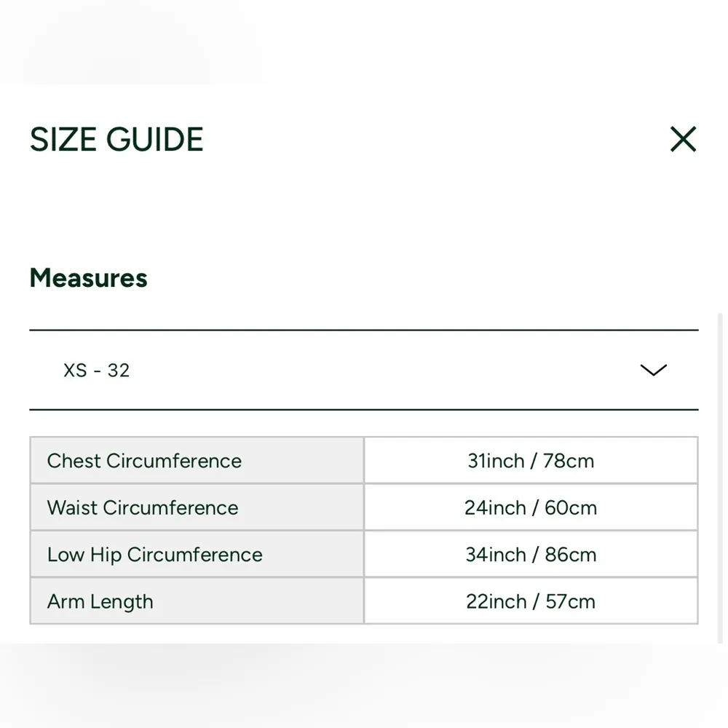Close the Size Guide panel
This screenshot has height=728, width=728.
[683, 139]
